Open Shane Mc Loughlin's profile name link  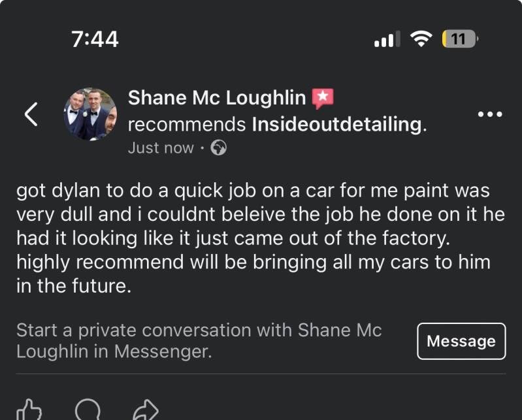216,98
